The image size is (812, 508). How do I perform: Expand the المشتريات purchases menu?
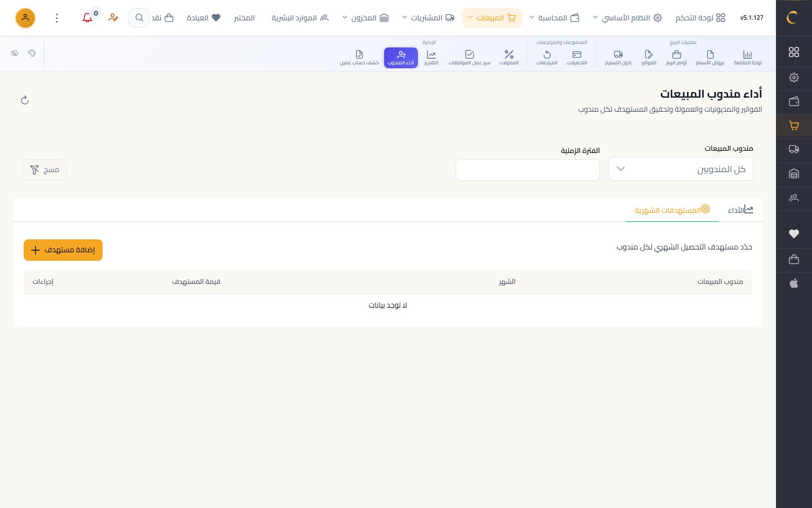(x=428, y=18)
